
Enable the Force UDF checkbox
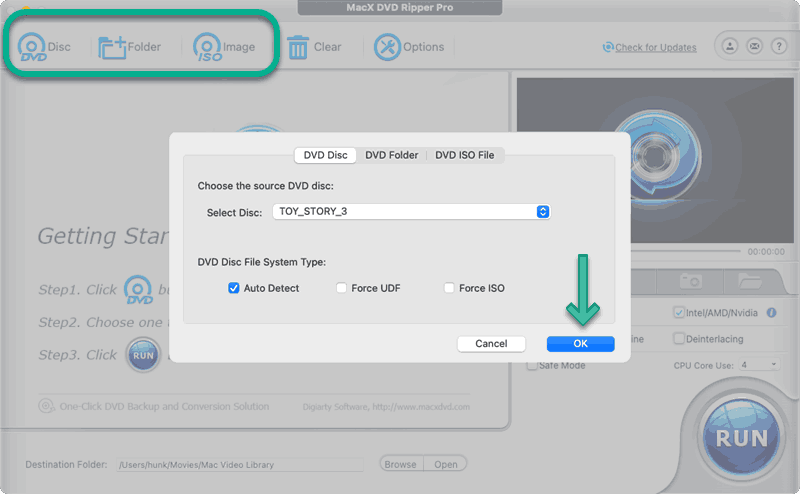341,288
